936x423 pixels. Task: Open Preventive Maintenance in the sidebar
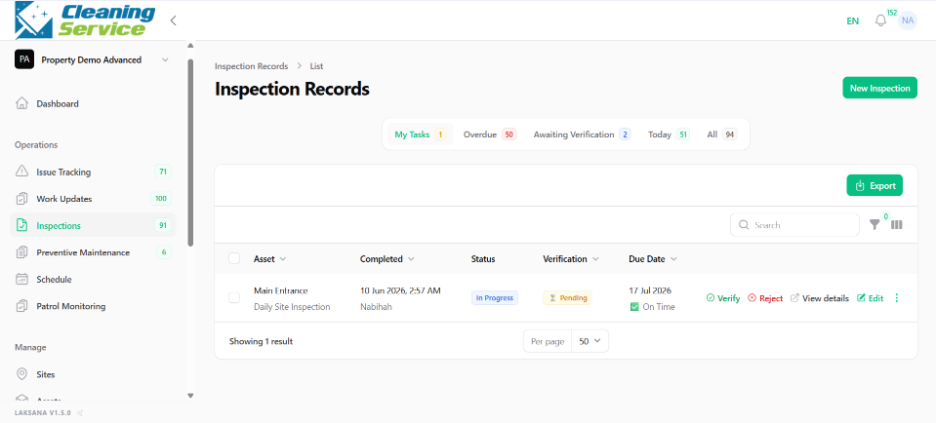point(93,252)
